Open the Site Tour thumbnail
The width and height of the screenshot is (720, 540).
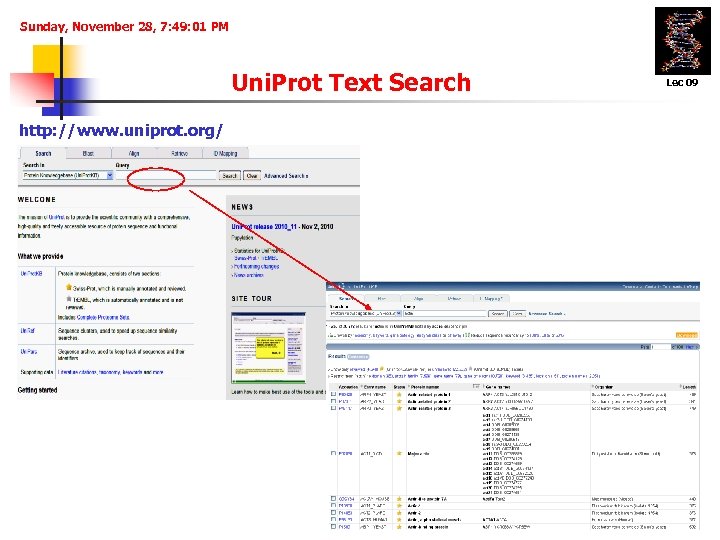(269, 348)
